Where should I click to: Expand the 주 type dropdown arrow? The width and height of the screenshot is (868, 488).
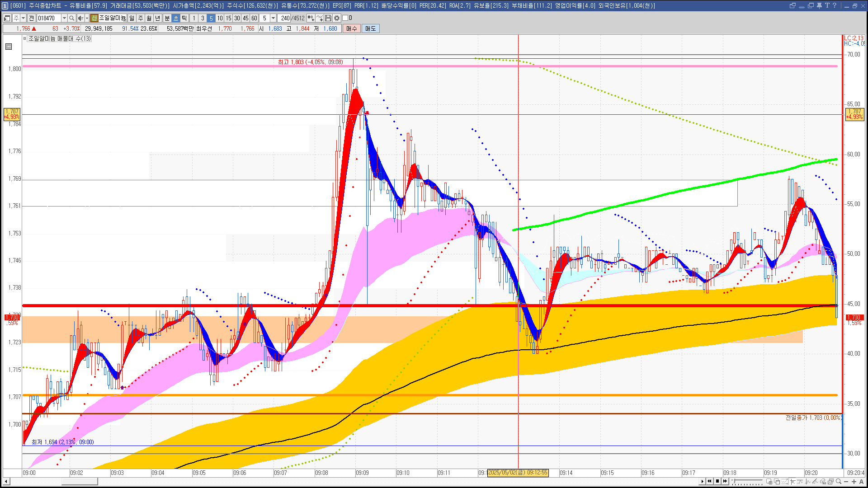tap(23, 18)
